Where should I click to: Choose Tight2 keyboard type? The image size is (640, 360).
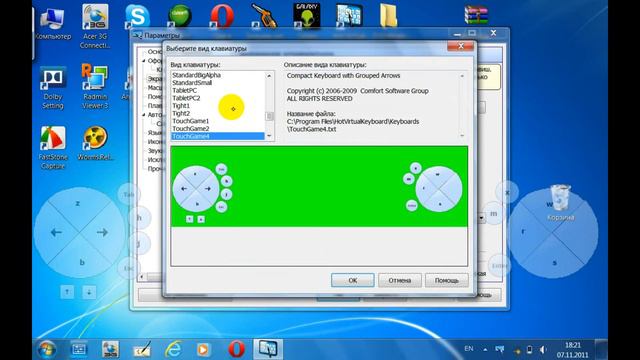218,113
